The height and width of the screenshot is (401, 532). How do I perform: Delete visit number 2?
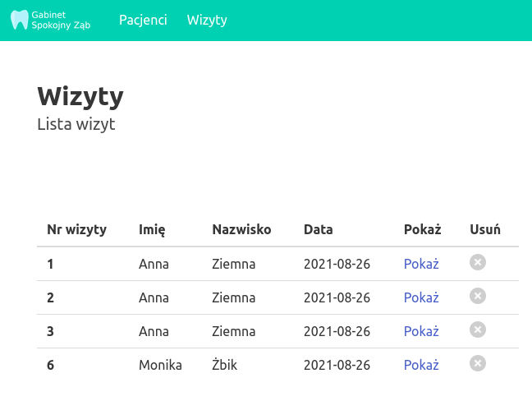point(478,297)
